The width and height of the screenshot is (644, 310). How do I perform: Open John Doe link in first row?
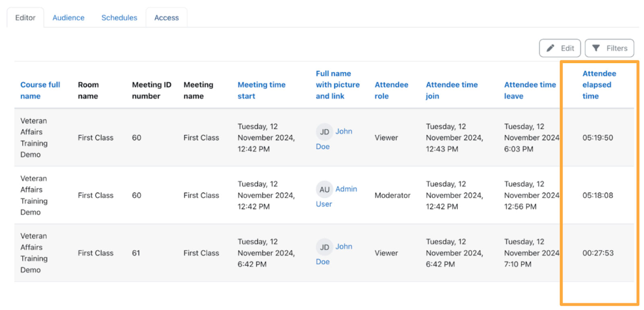344,131
